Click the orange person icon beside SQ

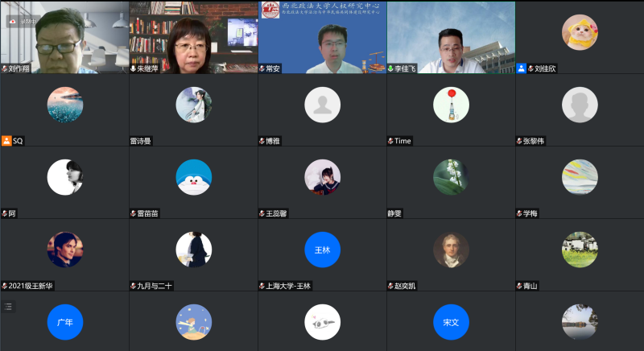6,141
